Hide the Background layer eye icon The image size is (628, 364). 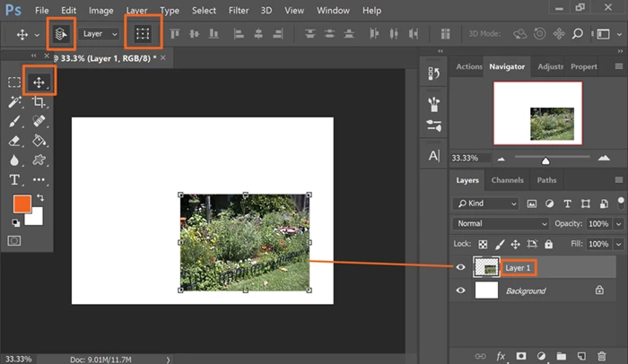(460, 290)
